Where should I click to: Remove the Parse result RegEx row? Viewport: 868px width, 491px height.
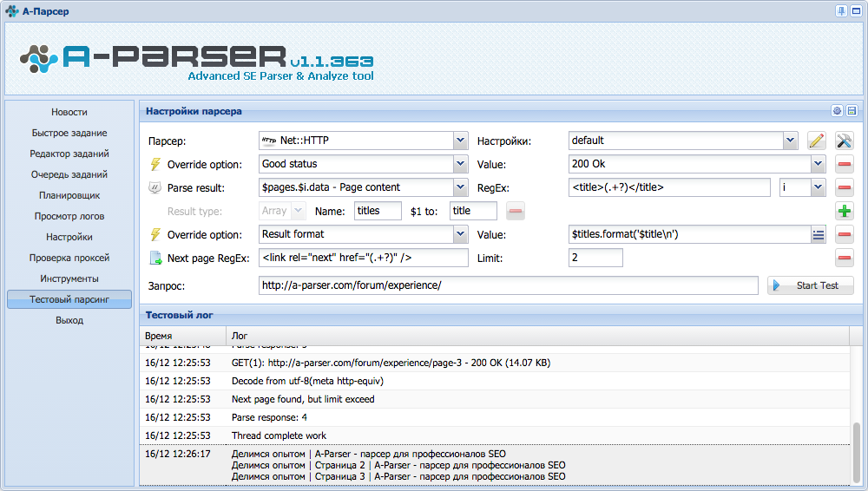(845, 187)
